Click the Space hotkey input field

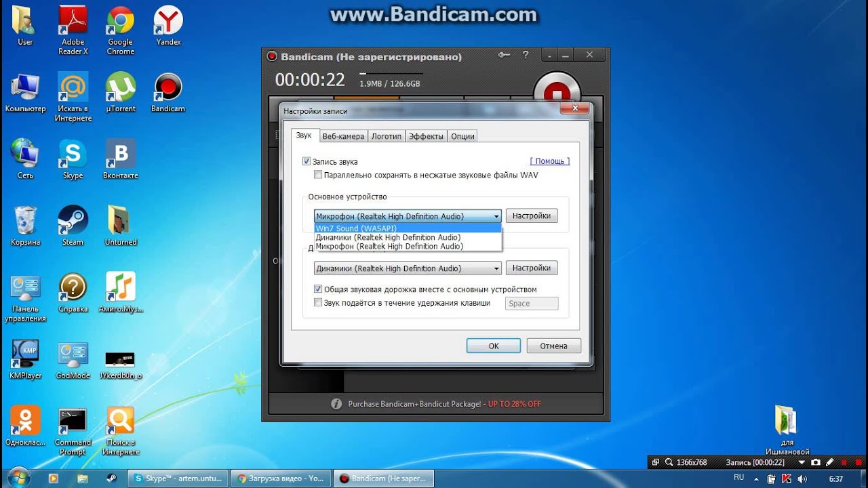pos(532,304)
